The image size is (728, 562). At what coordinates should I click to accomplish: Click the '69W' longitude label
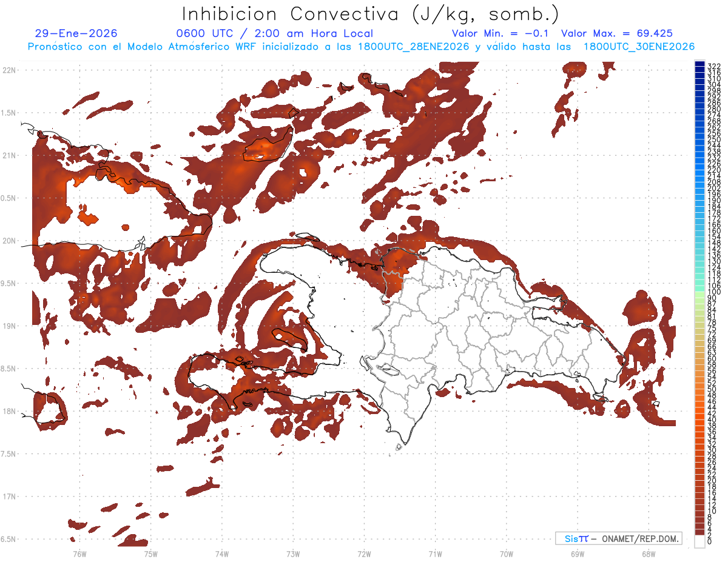pyautogui.click(x=577, y=553)
